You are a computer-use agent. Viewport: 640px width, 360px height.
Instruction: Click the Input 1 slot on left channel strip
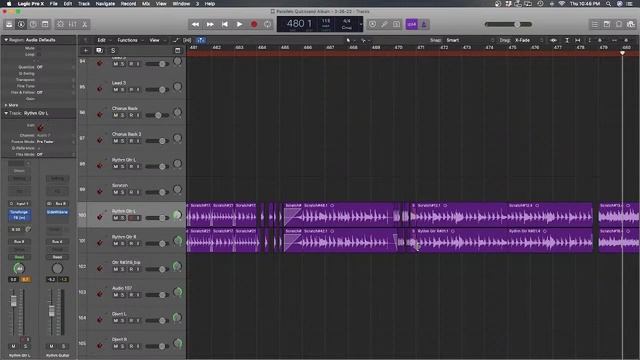click(x=19, y=203)
